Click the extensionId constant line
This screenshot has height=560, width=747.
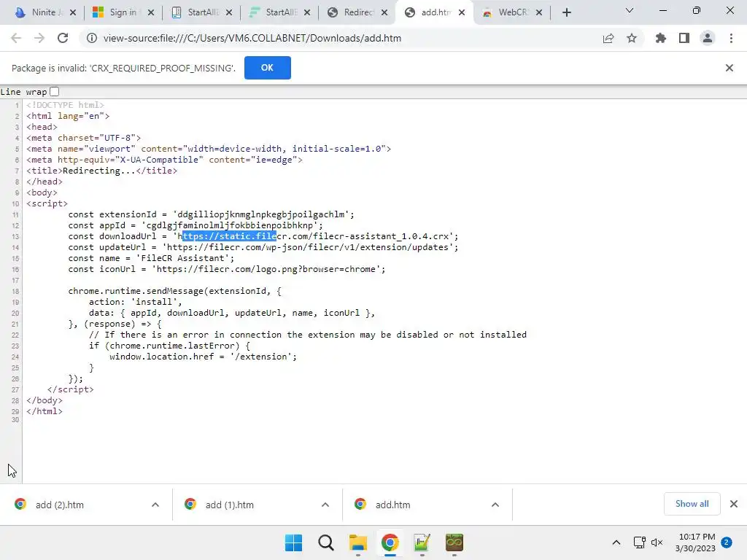coord(211,215)
